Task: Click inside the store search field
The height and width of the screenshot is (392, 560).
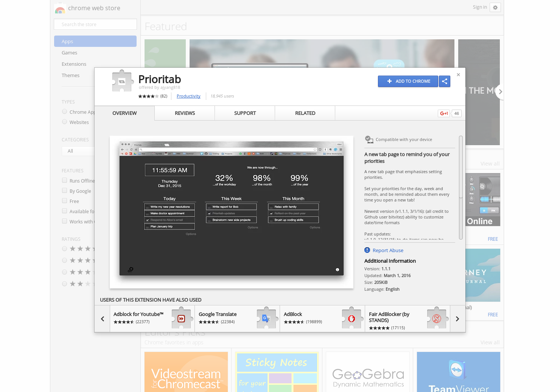Action: tap(95, 24)
